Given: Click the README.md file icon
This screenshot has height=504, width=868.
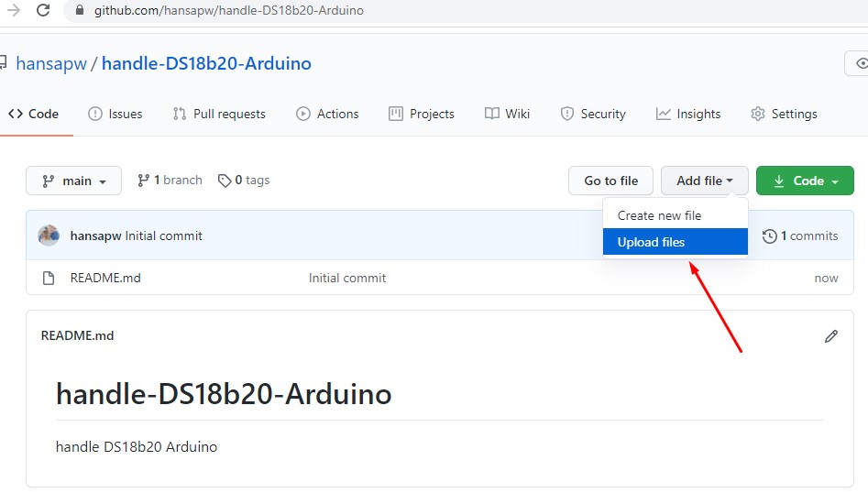Looking at the screenshot, I should click(x=49, y=279).
